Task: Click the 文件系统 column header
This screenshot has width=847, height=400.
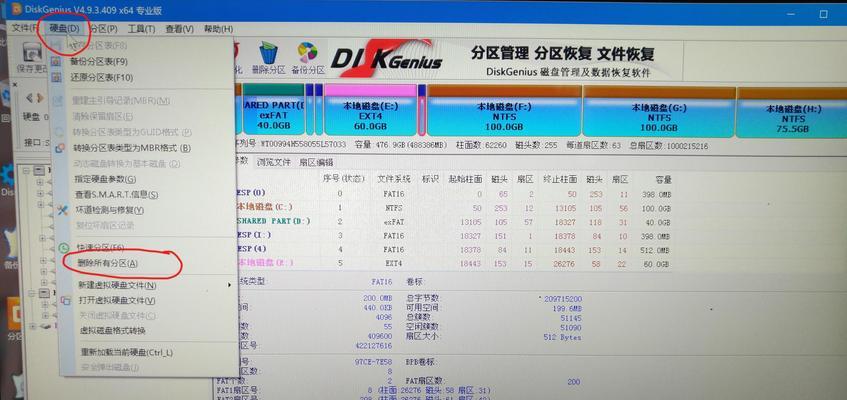Action: tap(394, 179)
